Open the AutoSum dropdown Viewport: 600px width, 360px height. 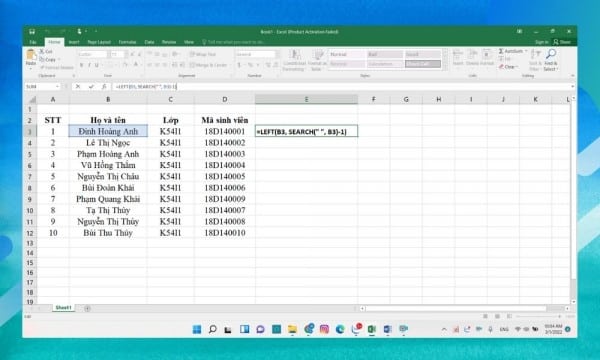(x=526, y=51)
